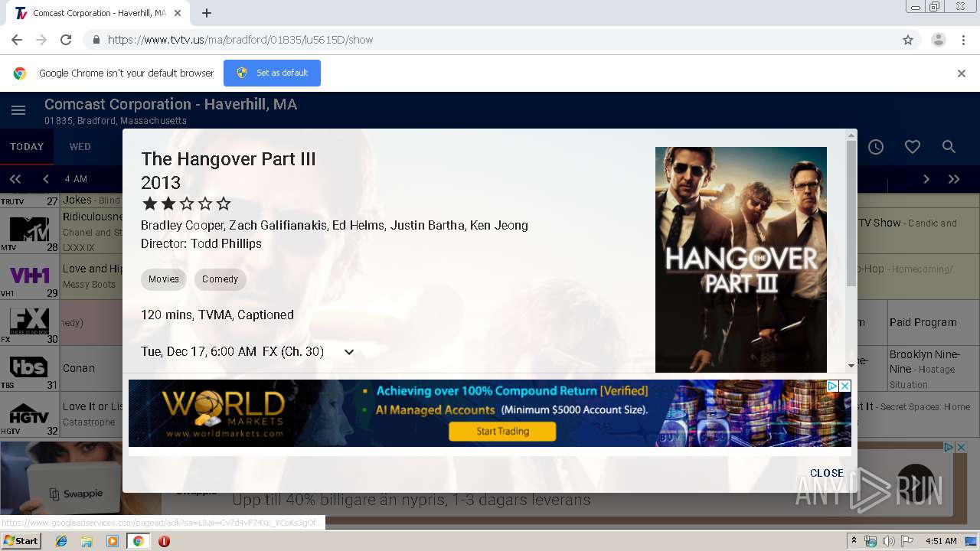Jump back with double left arrows
This screenshot has height=551, width=980.
(x=15, y=179)
